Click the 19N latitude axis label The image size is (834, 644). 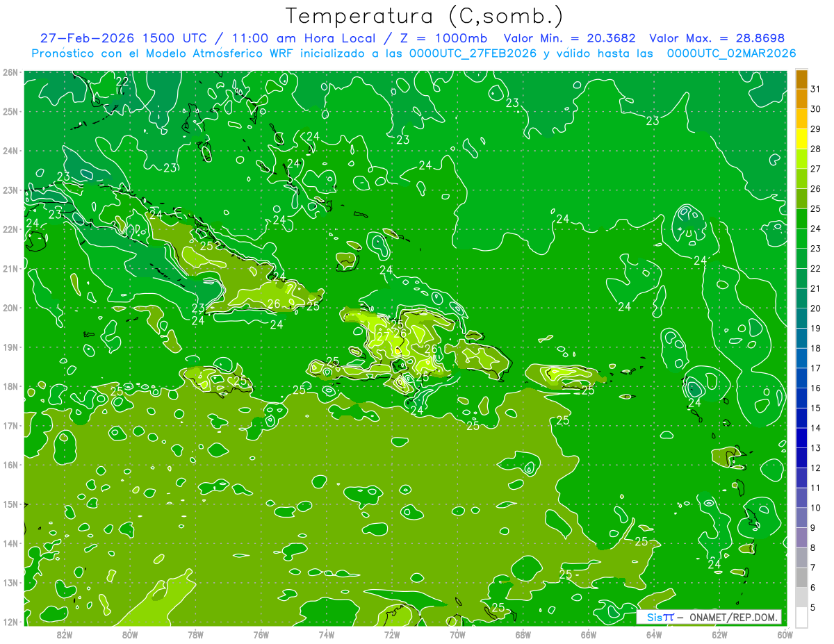(10, 347)
